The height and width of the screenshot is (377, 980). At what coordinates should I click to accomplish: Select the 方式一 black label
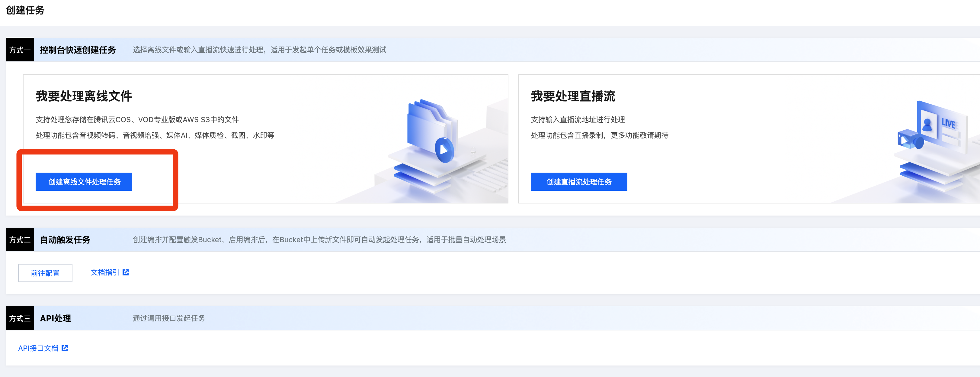[20, 50]
